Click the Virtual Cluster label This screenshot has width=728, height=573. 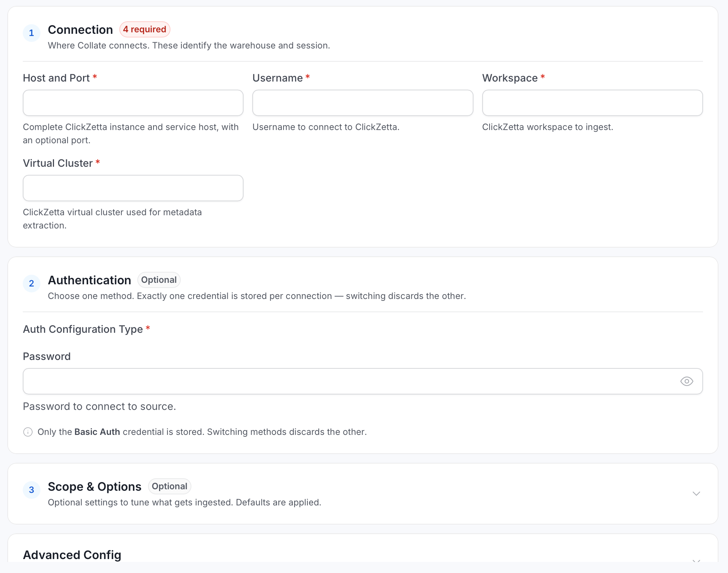coord(58,163)
